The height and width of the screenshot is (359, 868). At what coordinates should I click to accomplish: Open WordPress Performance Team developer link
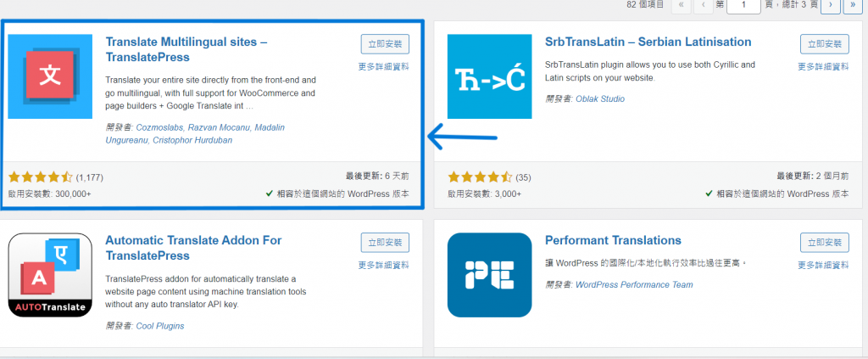pyautogui.click(x=634, y=285)
